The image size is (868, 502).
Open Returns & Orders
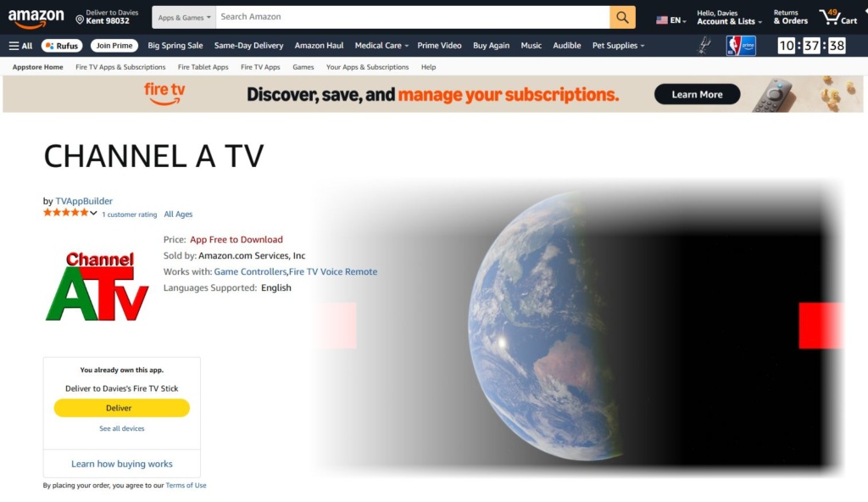[791, 17]
